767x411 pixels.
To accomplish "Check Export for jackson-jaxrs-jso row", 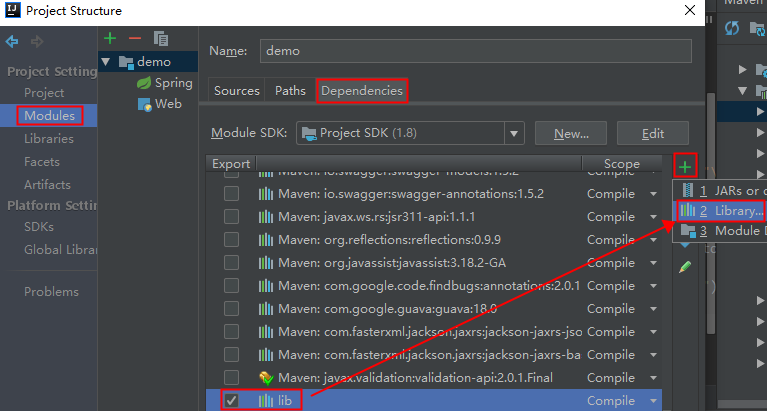I will (231, 332).
